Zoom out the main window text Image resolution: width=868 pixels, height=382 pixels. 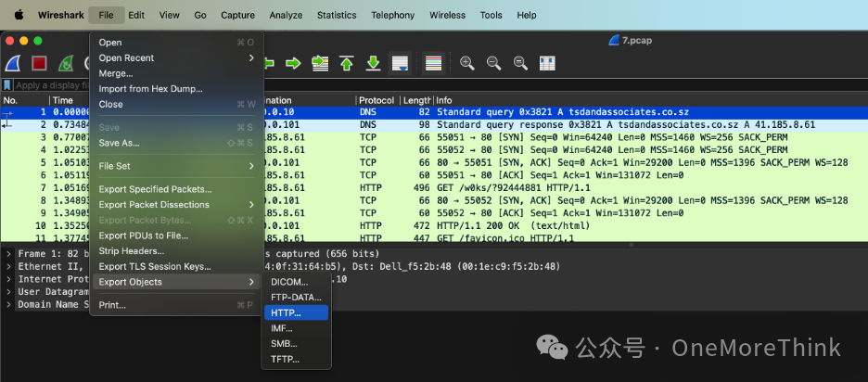tap(493, 64)
